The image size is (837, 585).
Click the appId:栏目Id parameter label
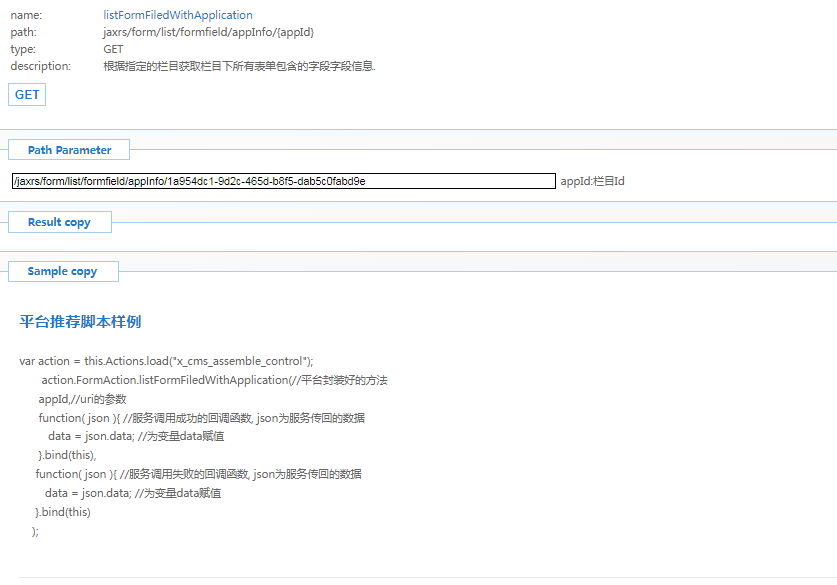point(599,181)
